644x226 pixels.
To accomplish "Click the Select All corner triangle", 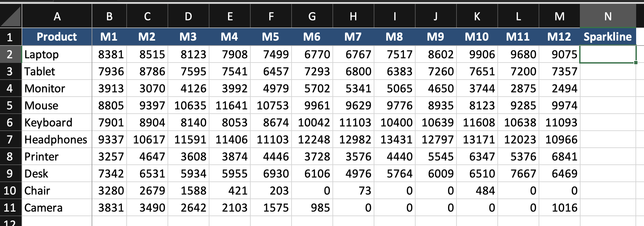I will coord(11,16).
